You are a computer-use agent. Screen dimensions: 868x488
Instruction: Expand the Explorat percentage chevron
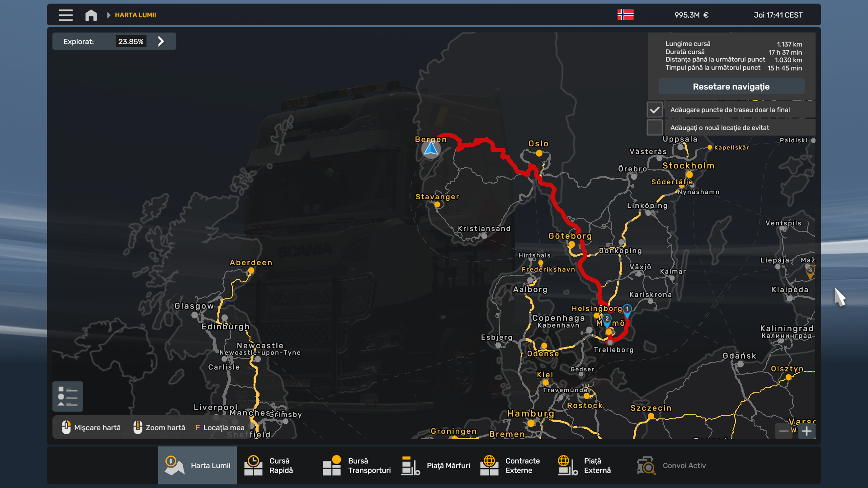point(161,42)
